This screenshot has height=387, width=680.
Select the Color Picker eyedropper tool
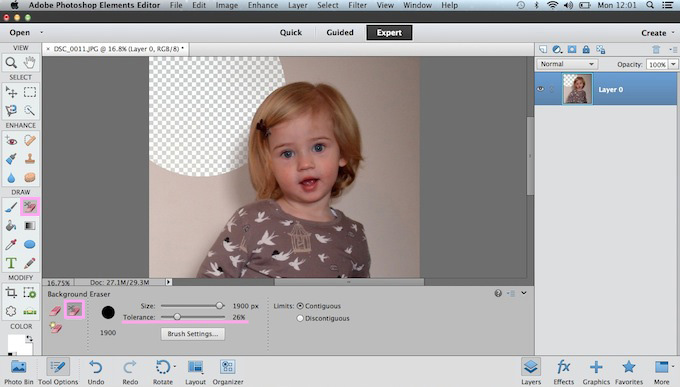click(x=11, y=244)
